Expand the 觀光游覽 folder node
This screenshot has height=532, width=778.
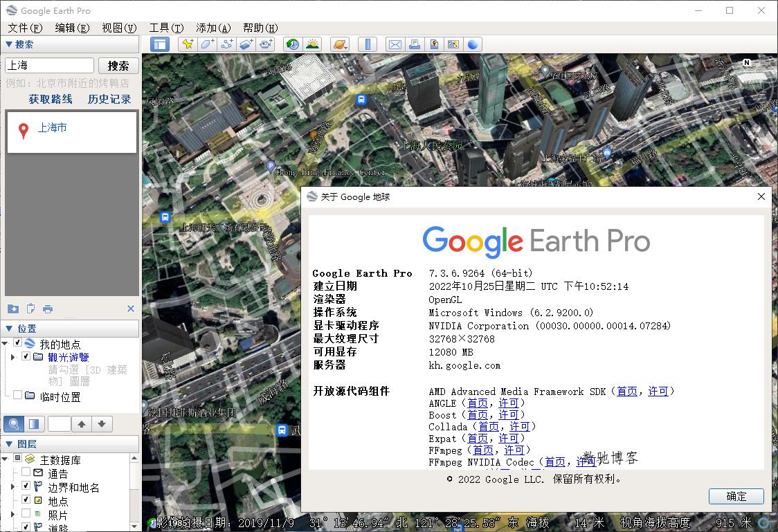[13, 356]
